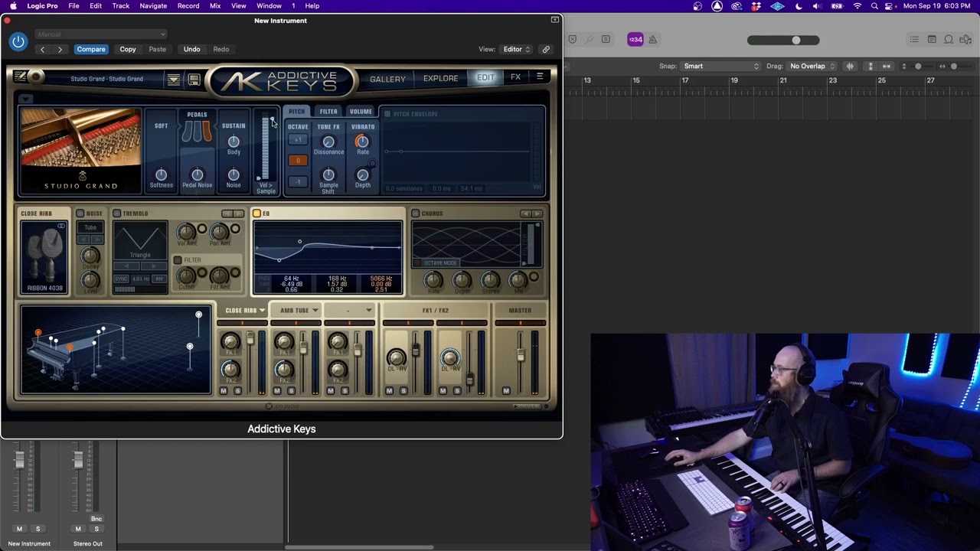Screen dimensions: 980x551
Task: Mute the MASTER channel
Action: click(506, 391)
